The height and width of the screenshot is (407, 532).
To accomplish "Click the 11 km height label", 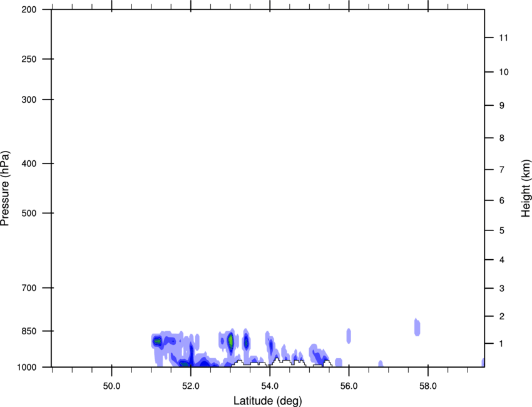I will 503,38.
